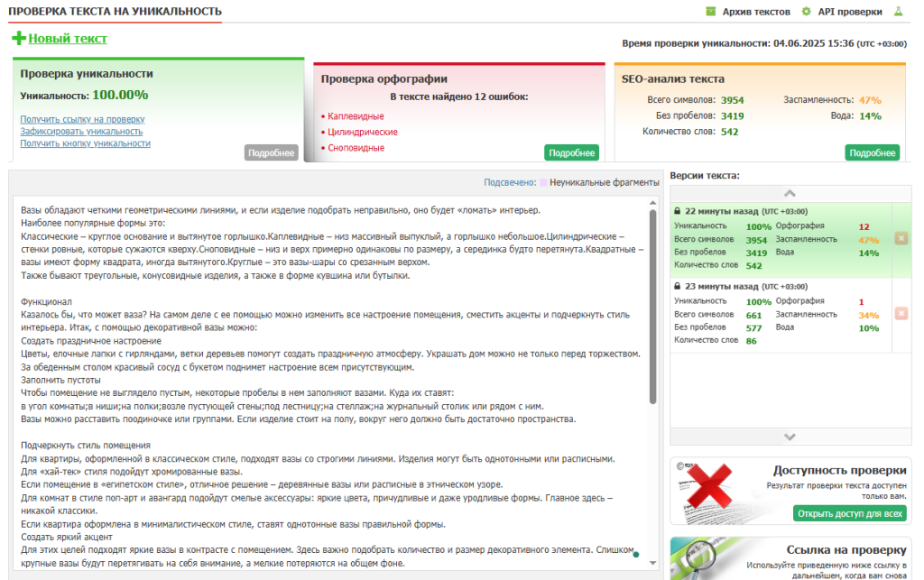Click Орфография count 12 in first version

(x=864, y=226)
